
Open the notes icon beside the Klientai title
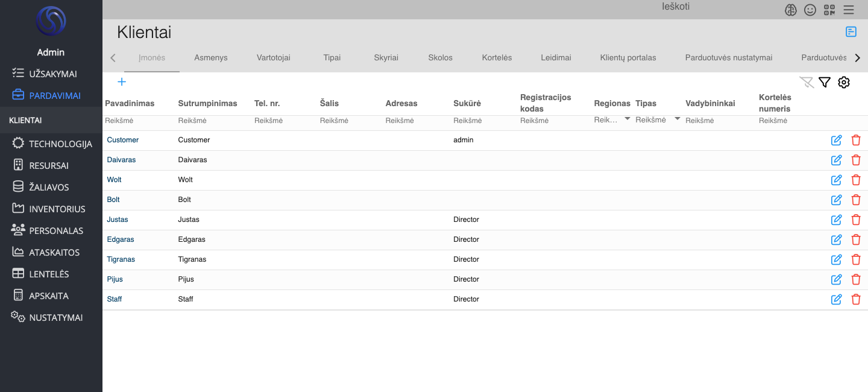(851, 32)
